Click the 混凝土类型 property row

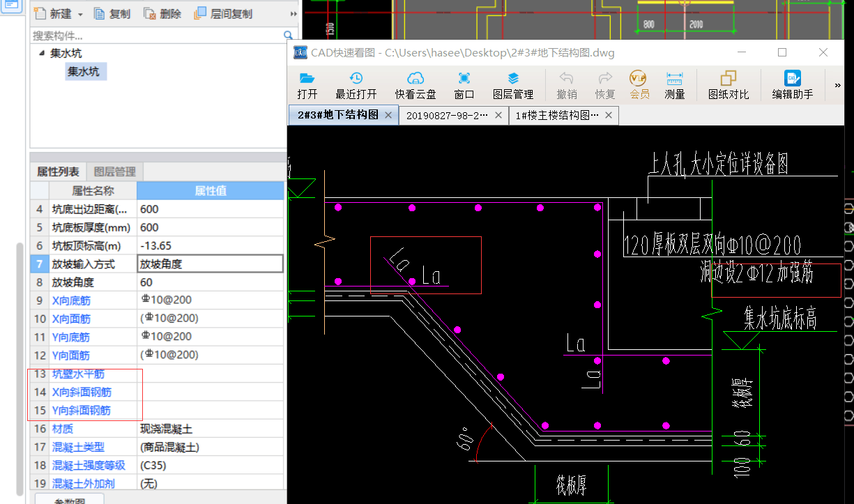coord(157,447)
